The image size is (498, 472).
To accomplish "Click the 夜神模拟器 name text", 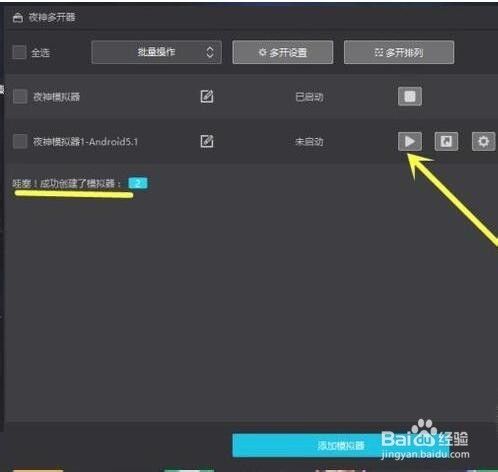I will coord(56,97).
